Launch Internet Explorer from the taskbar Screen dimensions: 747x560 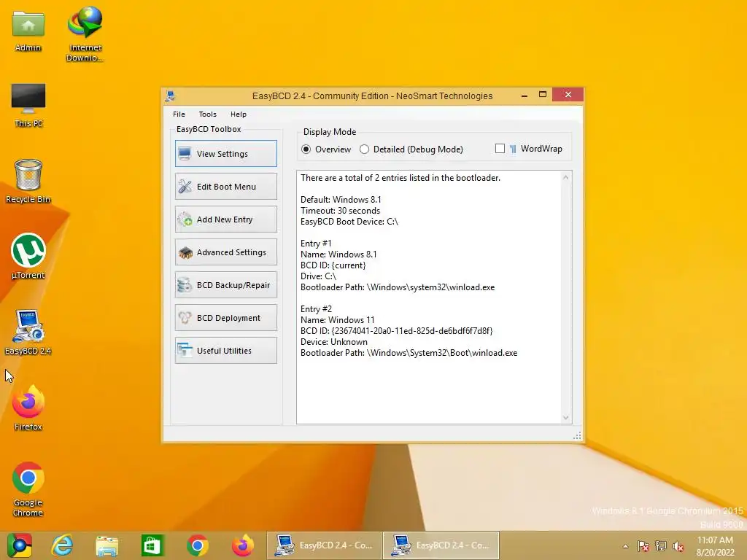(63, 545)
